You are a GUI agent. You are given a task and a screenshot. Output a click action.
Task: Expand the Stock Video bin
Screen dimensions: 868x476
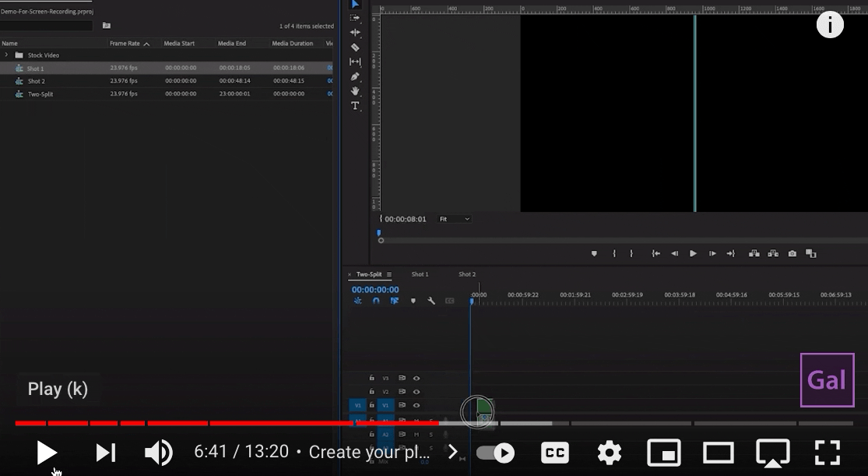(6, 55)
